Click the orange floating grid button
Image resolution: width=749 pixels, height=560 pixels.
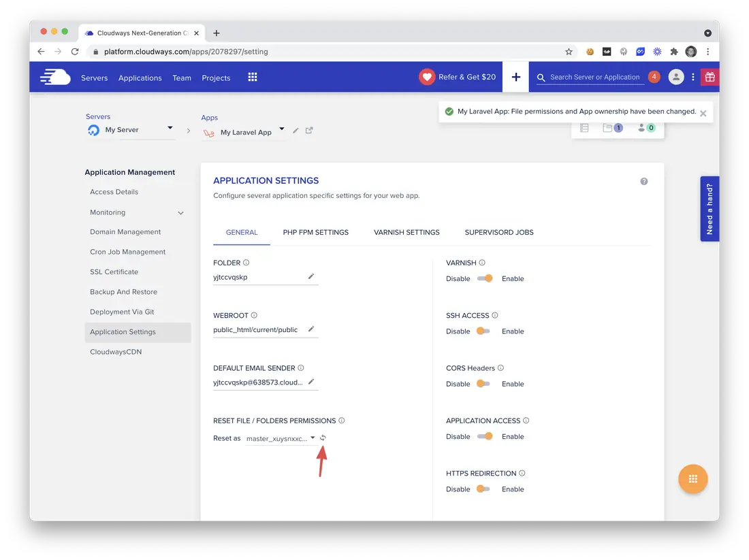click(692, 479)
